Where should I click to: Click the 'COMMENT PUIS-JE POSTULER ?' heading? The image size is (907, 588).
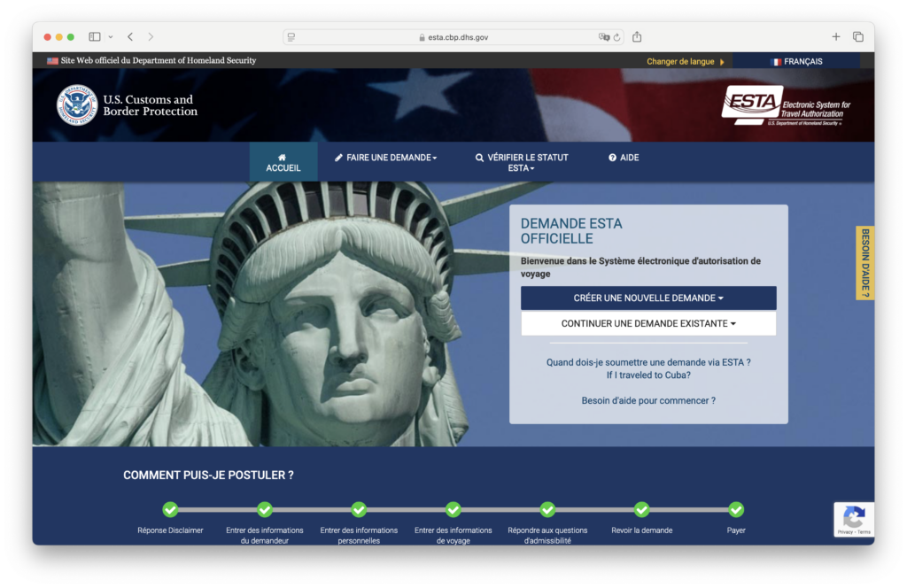[208, 476]
